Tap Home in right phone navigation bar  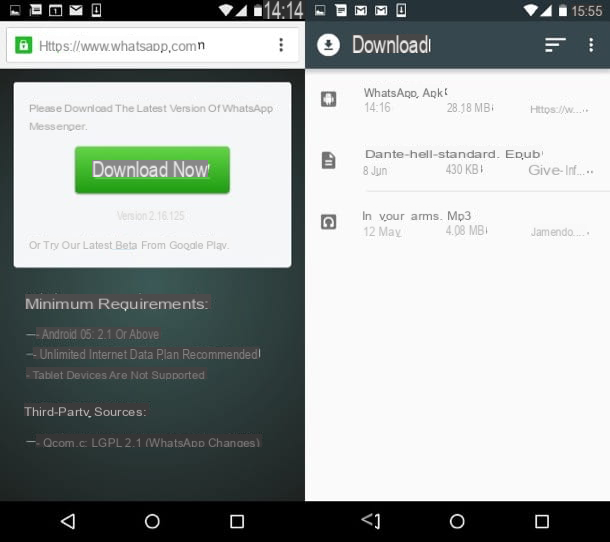point(457,521)
